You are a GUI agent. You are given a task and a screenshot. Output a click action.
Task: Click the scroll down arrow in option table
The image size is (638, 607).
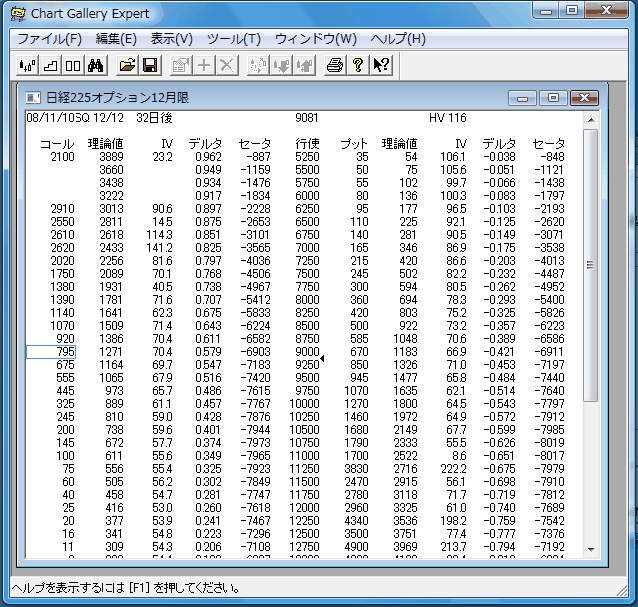(x=591, y=551)
